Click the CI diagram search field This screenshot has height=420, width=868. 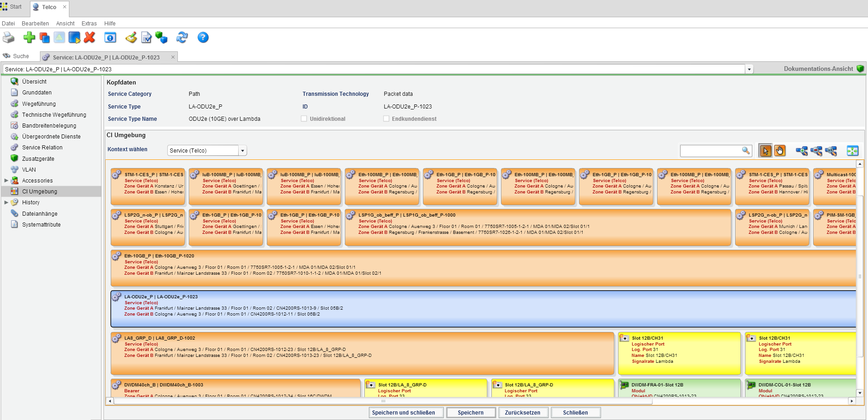[711, 151]
